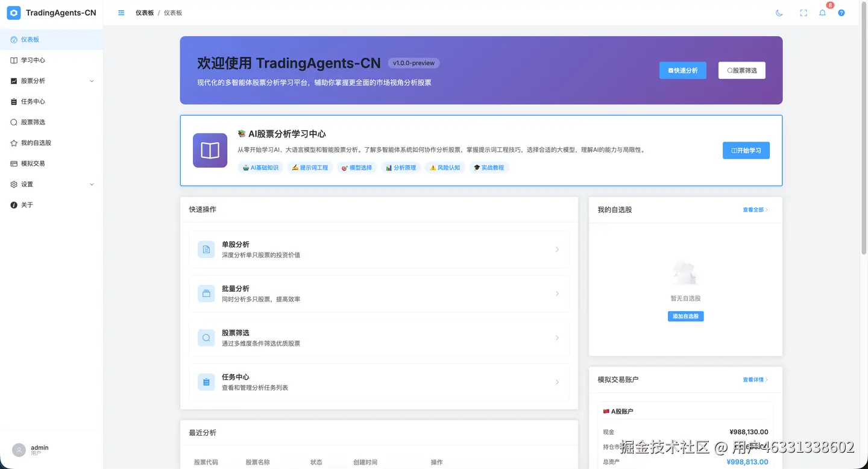868x469 pixels.
Task: Open 关于 sidebar item
Action: tap(51, 205)
